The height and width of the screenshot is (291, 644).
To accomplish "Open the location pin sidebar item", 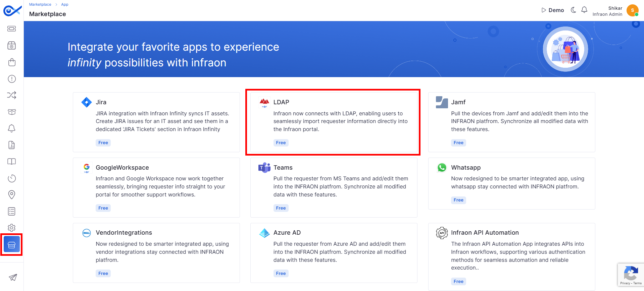I will pyautogui.click(x=12, y=195).
